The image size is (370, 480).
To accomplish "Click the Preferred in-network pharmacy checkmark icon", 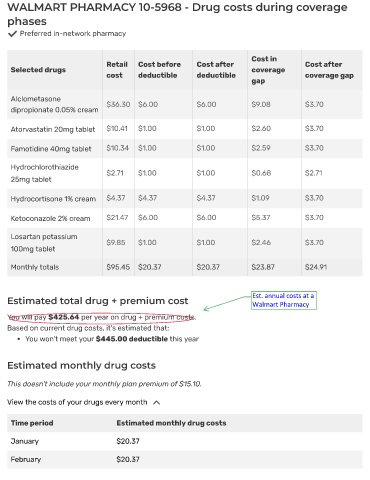I will [12, 34].
